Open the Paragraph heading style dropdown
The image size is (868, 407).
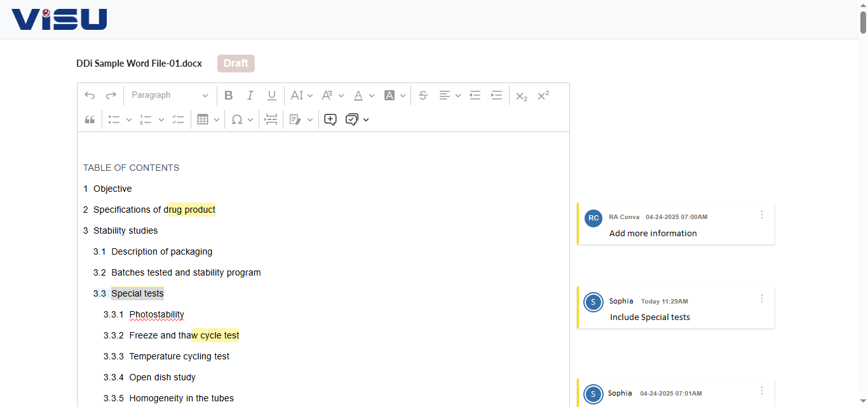point(170,95)
